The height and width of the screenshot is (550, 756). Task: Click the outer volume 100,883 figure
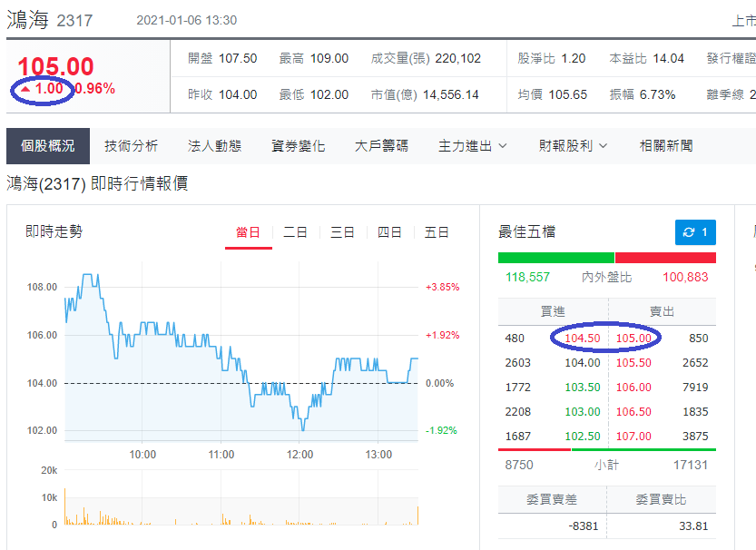point(685,277)
